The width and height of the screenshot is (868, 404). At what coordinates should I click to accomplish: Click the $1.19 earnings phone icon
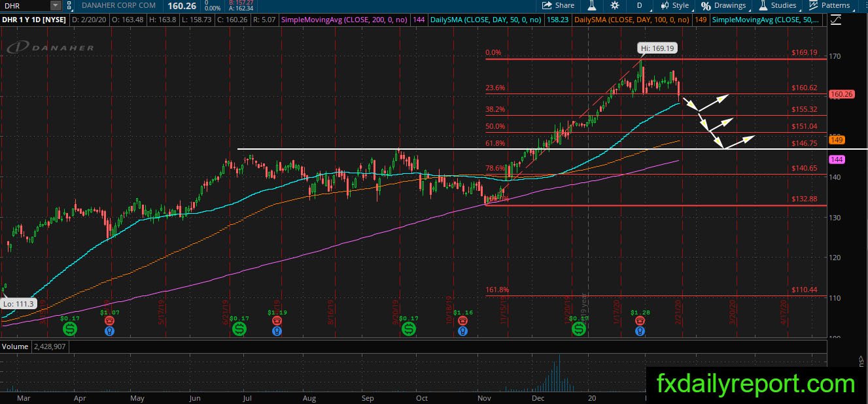click(277, 321)
